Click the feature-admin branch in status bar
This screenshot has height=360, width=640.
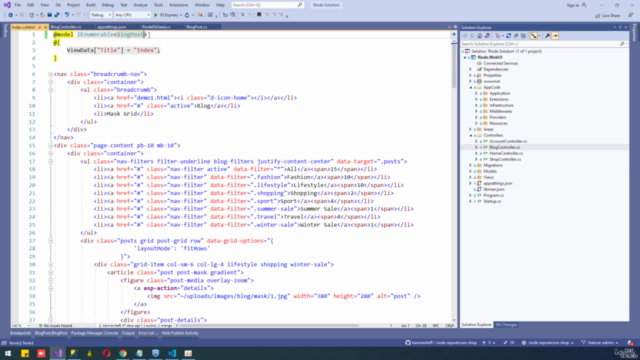(600, 343)
